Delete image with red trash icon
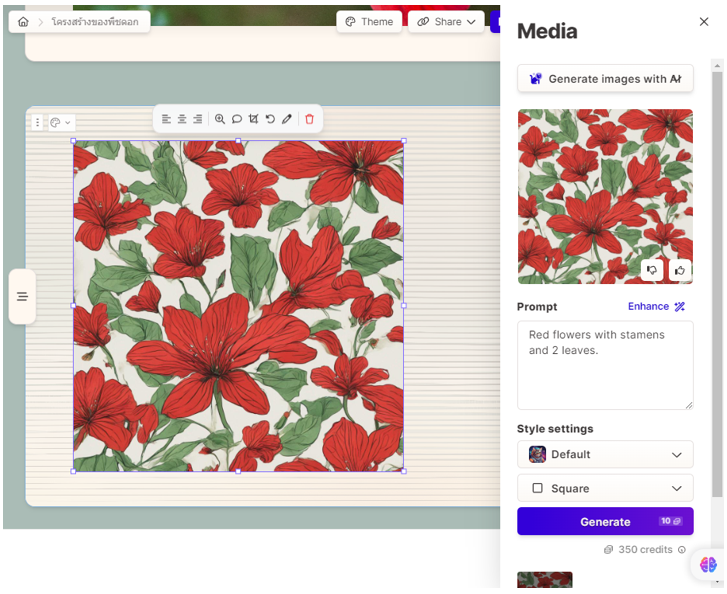The height and width of the screenshot is (594, 727). click(309, 119)
